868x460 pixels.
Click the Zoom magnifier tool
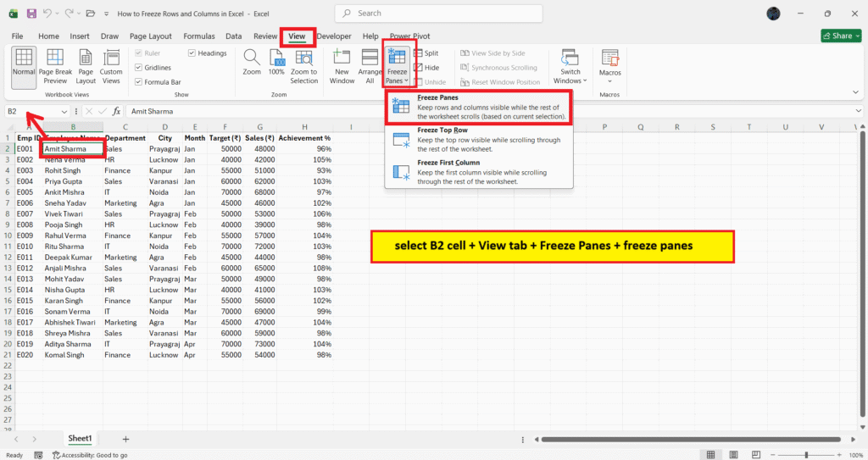click(x=251, y=62)
